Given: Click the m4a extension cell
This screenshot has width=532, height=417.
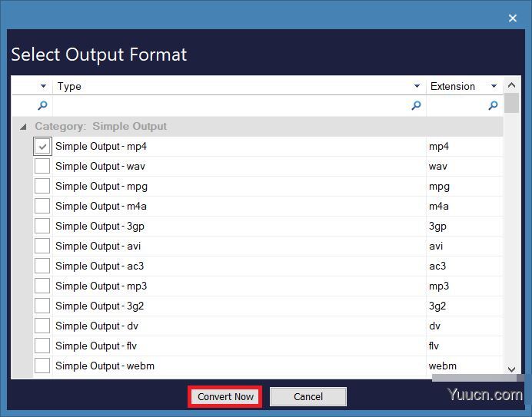Looking at the screenshot, I should [464, 207].
